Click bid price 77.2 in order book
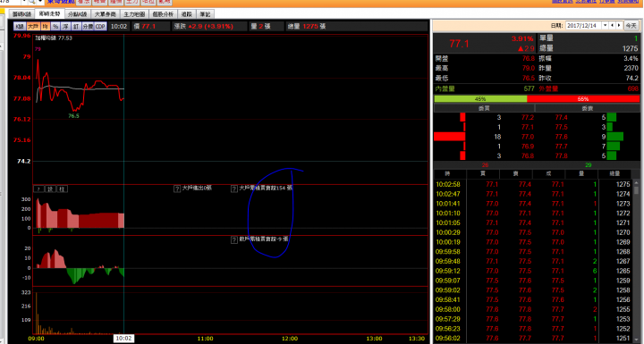 coord(528,117)
